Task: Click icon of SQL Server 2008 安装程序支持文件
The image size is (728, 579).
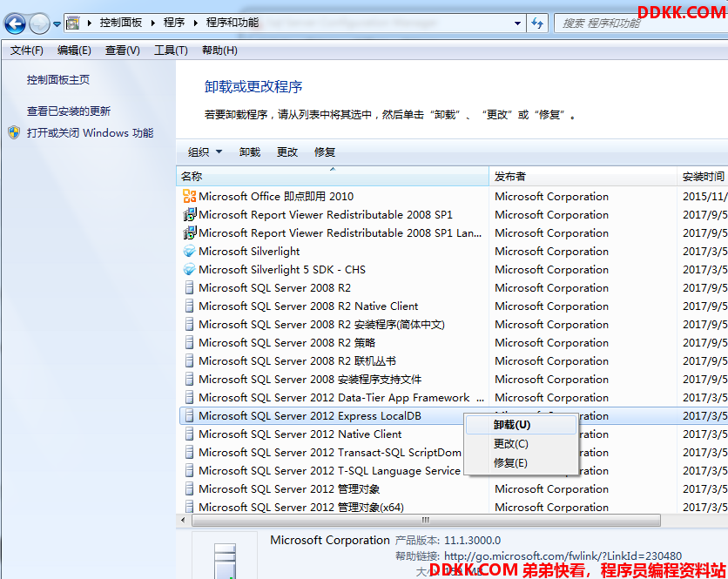Action: (x=190, y=380)
